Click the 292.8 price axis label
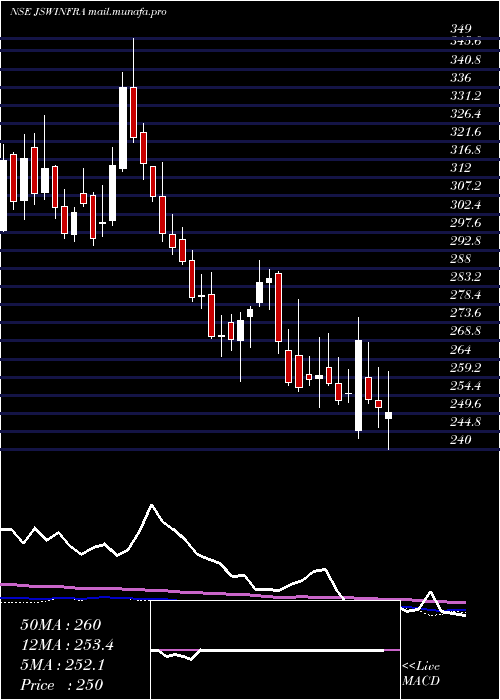The height and width of the screenshot is (700, 500). pos(465,241)
